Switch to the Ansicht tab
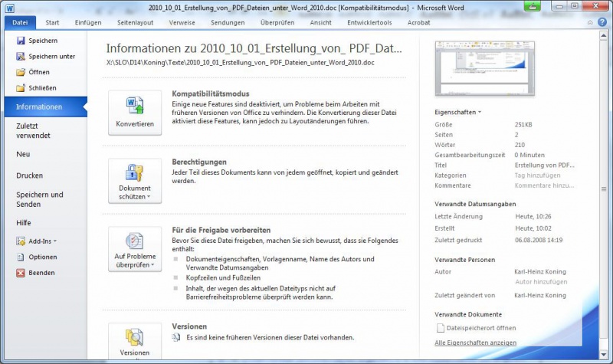This screenshot has height=364, width=613. click(x=320, y=23)
